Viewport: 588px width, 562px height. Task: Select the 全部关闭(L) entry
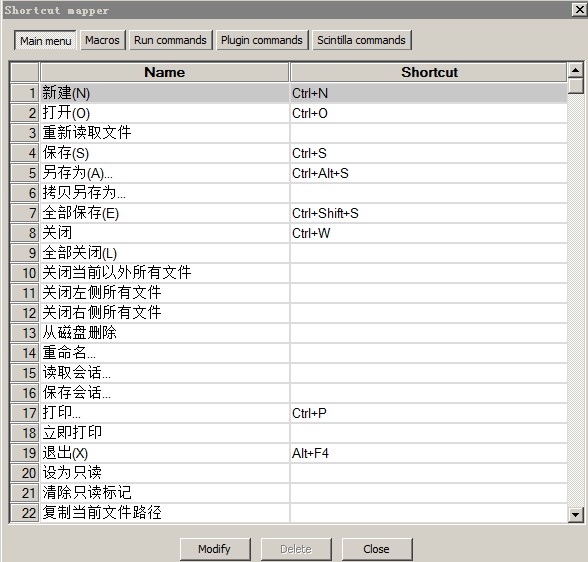pyautogui.click(x=165, y=253)
